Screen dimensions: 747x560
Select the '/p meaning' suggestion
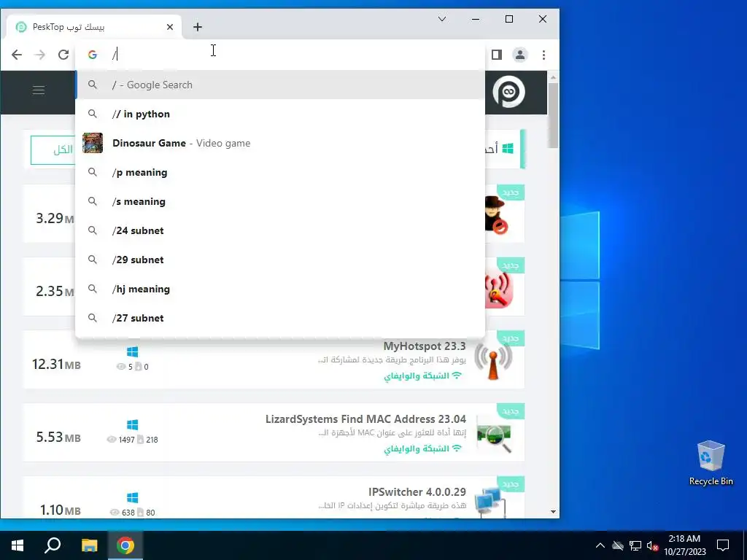(280, 172)
